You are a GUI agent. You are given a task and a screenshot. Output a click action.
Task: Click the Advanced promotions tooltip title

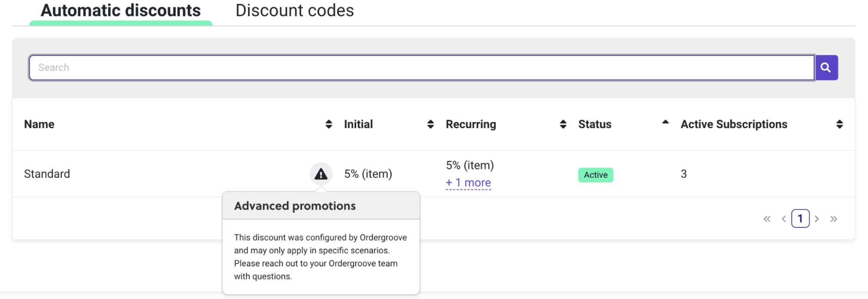[295, 206]
